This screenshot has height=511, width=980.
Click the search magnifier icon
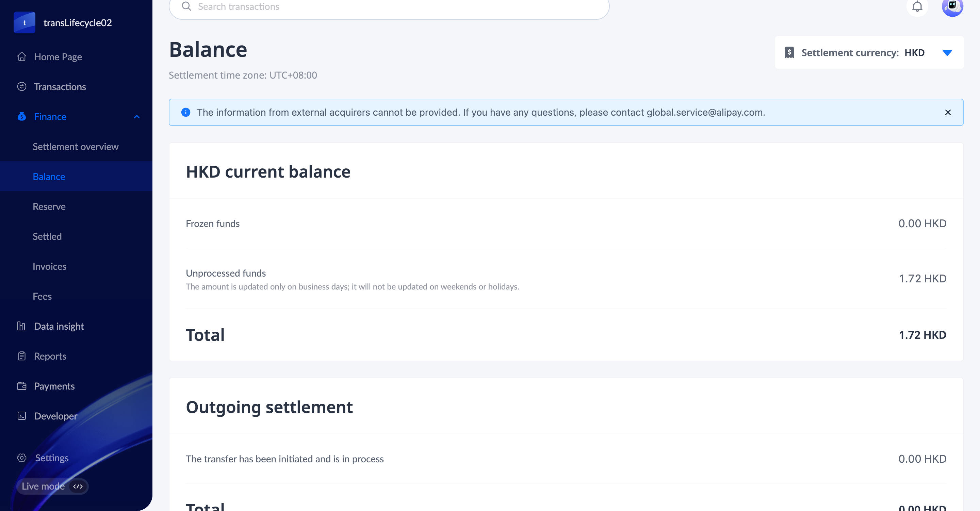coord(186,6)
